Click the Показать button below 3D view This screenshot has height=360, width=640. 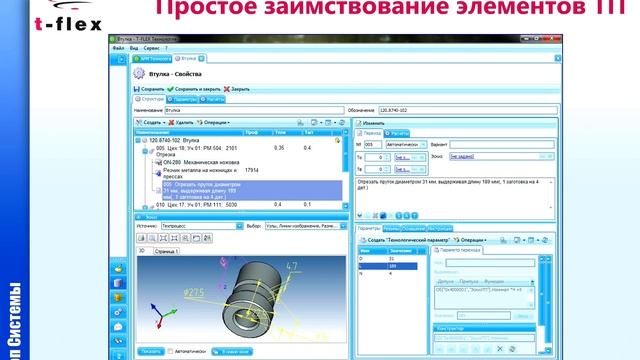(x=151, y=351)
